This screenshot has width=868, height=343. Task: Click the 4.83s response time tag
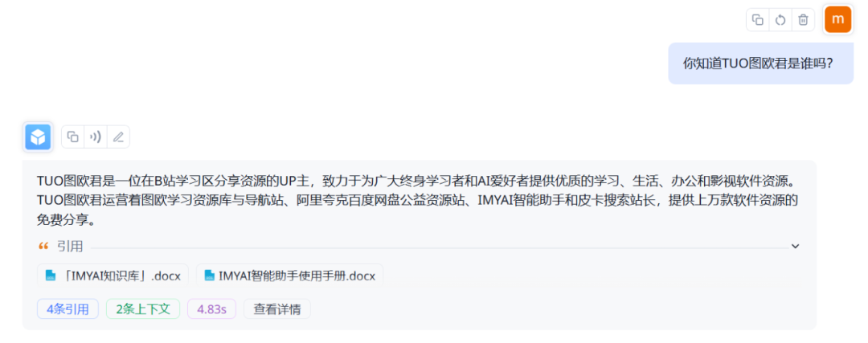(x=211, y=309)
